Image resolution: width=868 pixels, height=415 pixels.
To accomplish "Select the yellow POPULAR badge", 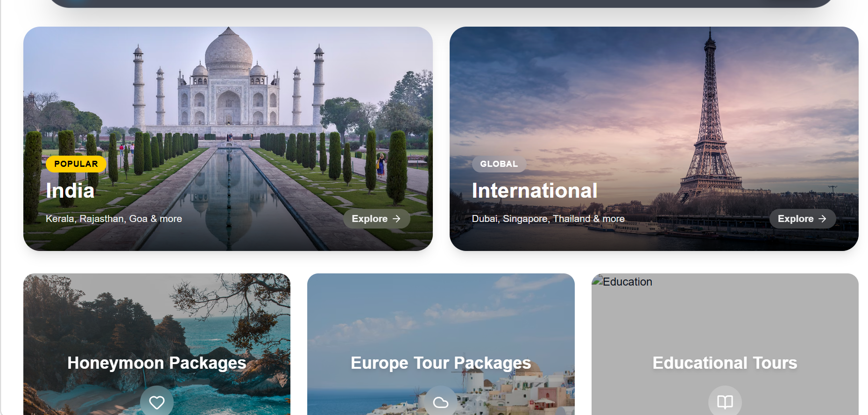I will point(76,164).
